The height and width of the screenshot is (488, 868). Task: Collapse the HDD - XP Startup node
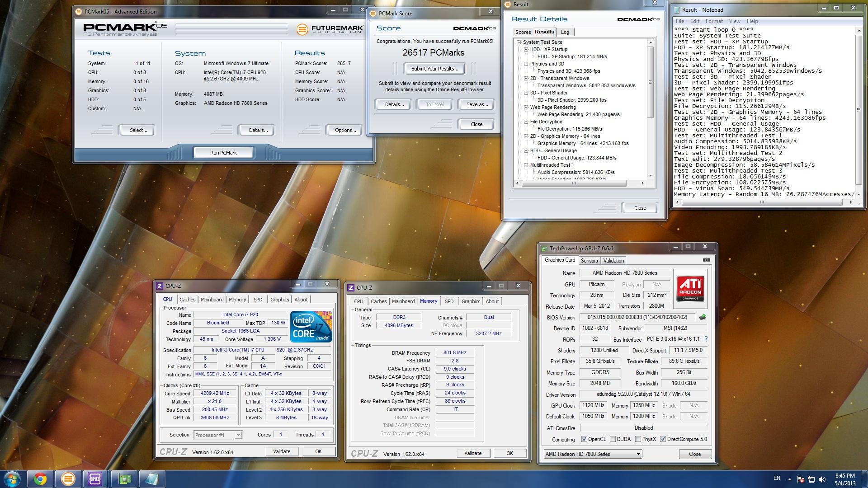click(526, 49)
